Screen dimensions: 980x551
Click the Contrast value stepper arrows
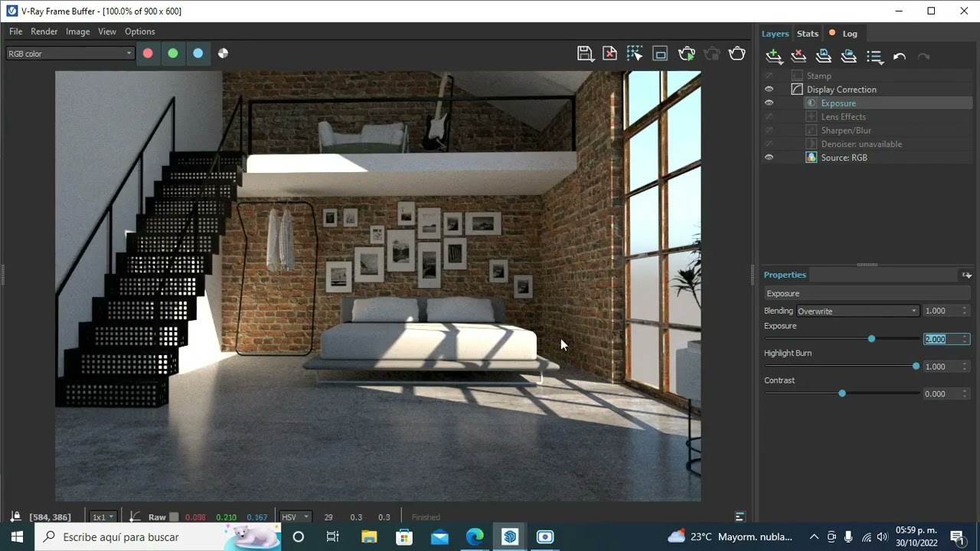click(x=965, y=394)
